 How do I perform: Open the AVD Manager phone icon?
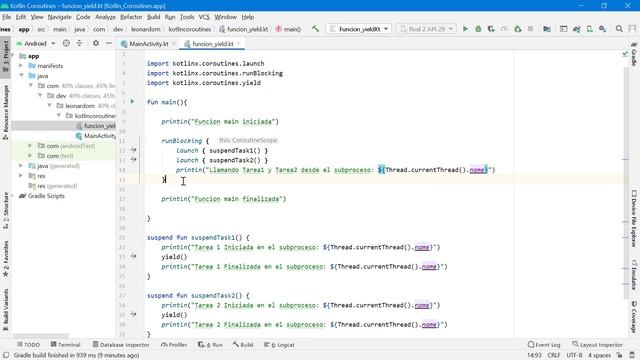coord(589,29)
